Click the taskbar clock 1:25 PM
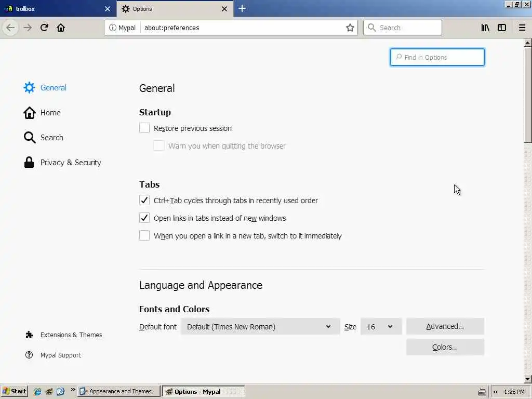The height and width of the screenshot is (399, 532). click(x=514, y=392)
